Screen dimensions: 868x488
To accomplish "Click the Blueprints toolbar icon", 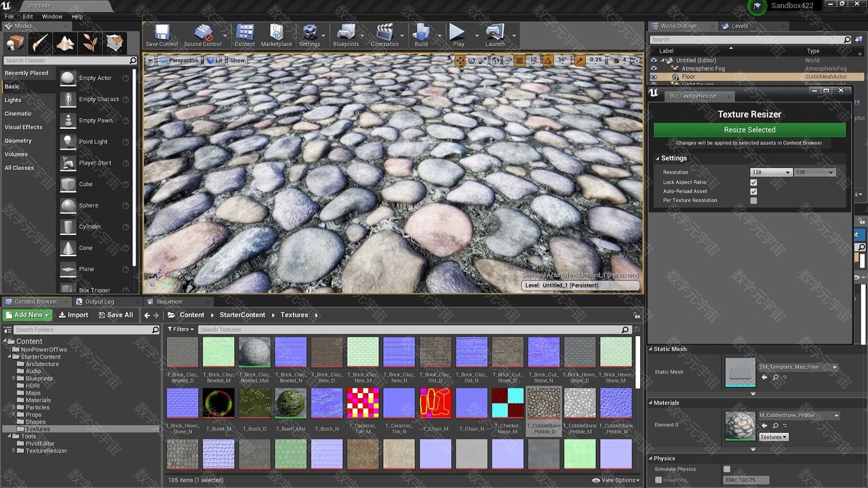I will (x=346, y=35).
